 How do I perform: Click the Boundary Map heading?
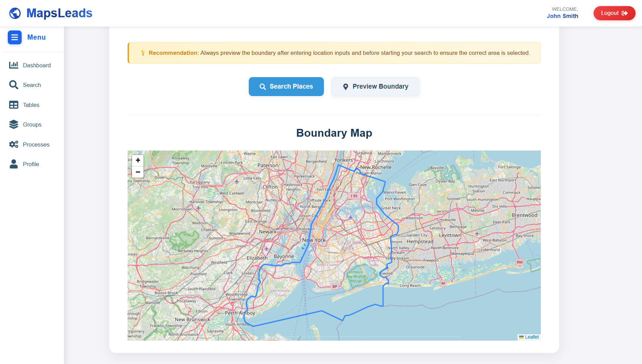click(334, 133)
